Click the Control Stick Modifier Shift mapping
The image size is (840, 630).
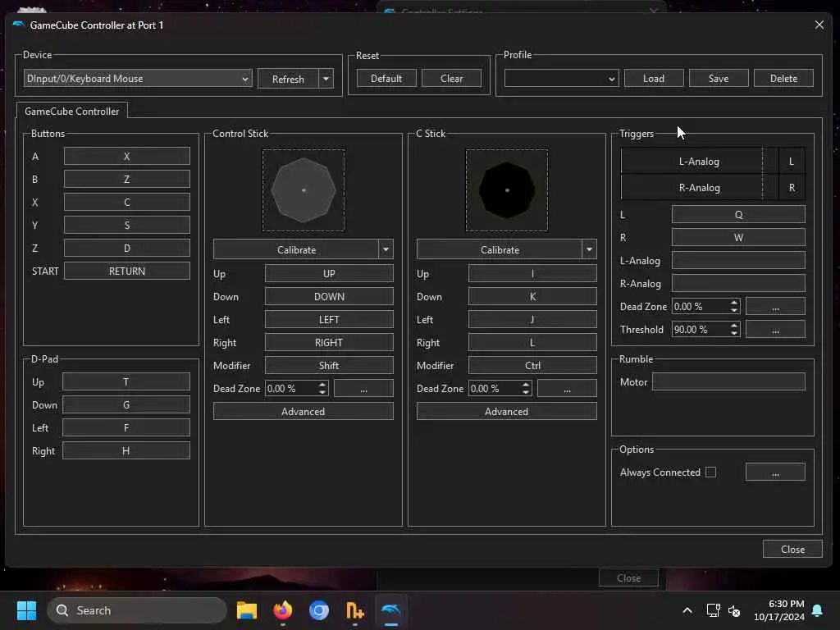(x=329, y=365)
